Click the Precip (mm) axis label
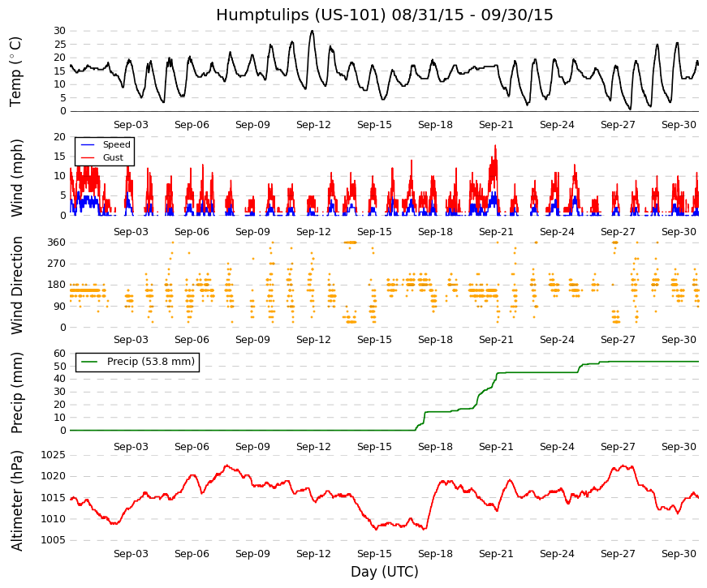Screen dimensions: 707x588 click(x=16, y=393)
